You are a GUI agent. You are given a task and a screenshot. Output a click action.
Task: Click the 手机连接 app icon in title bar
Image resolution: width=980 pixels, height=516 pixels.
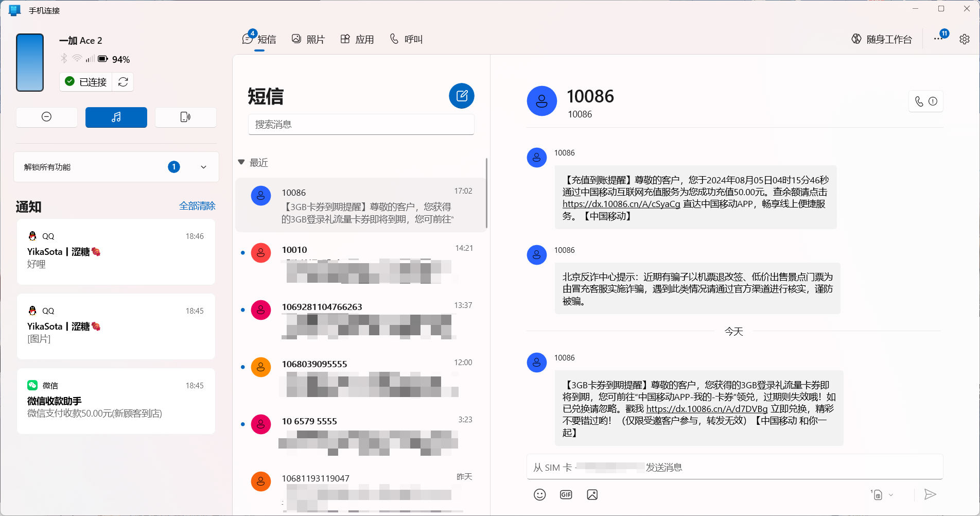point(14,10)
